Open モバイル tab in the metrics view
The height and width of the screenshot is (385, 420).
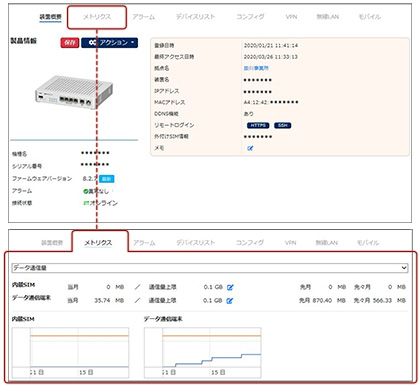[368, 243]
